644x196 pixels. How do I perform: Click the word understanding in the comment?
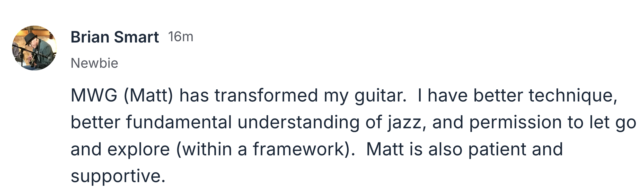click(299, 123)
